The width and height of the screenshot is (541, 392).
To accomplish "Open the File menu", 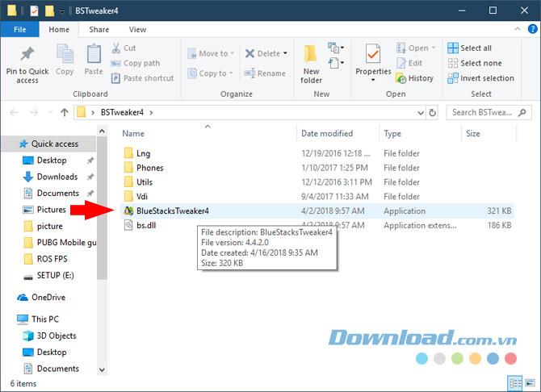I will [x=19, y=30].
